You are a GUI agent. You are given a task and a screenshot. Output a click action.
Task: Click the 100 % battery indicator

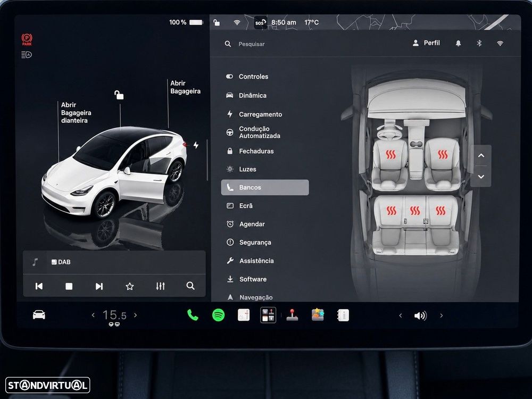186,22
